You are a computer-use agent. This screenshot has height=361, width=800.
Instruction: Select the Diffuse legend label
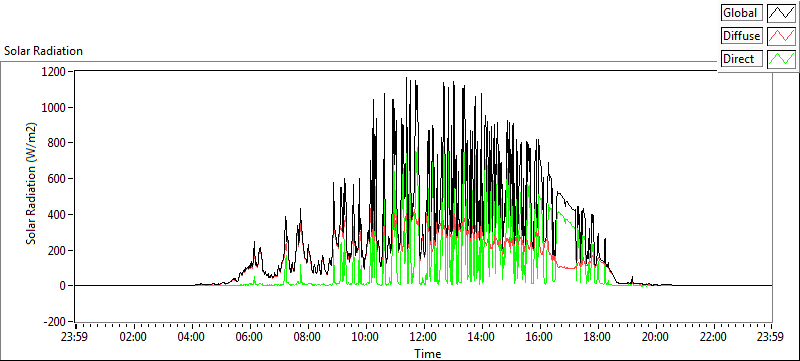click(x=742, y=36)
